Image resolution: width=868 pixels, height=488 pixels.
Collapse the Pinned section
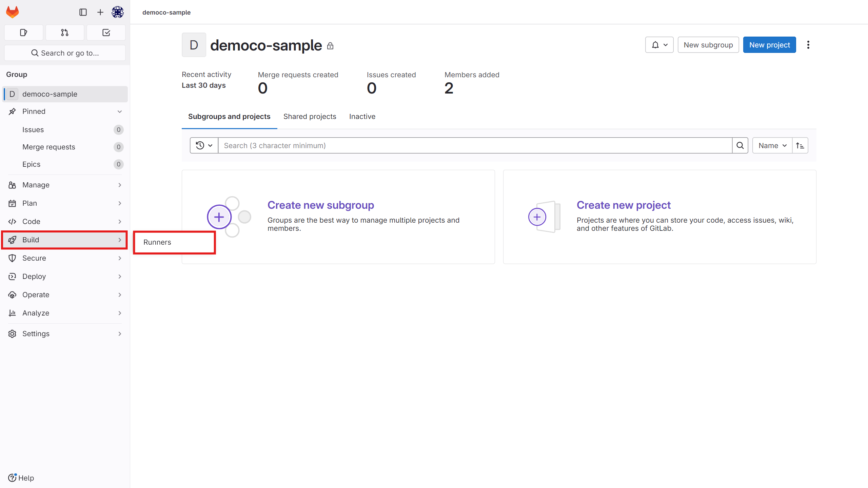click(65, 111)
